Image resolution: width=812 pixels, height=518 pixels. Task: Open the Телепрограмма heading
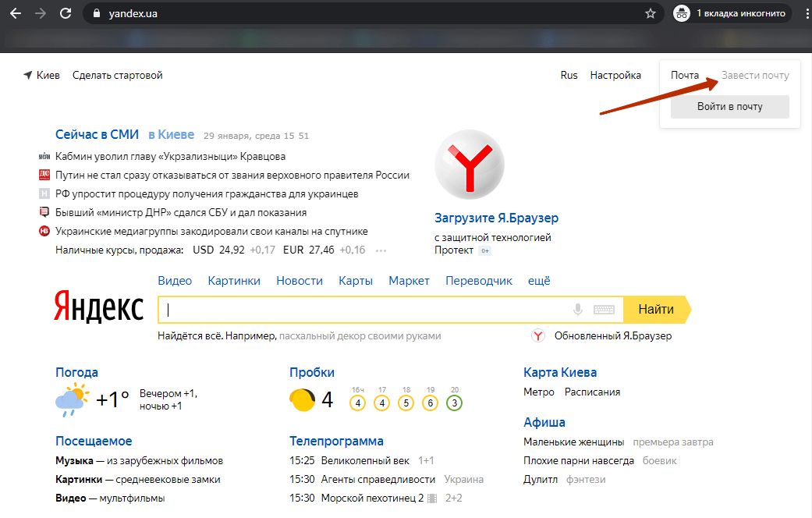336,441
